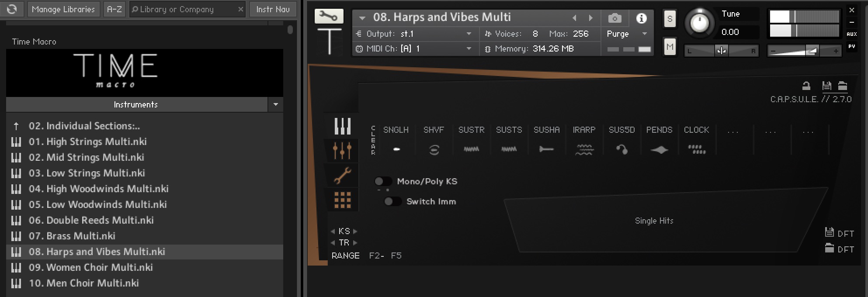Open the grid sequencer page icon
The image size is (868, 297).
tap(343, 200)
